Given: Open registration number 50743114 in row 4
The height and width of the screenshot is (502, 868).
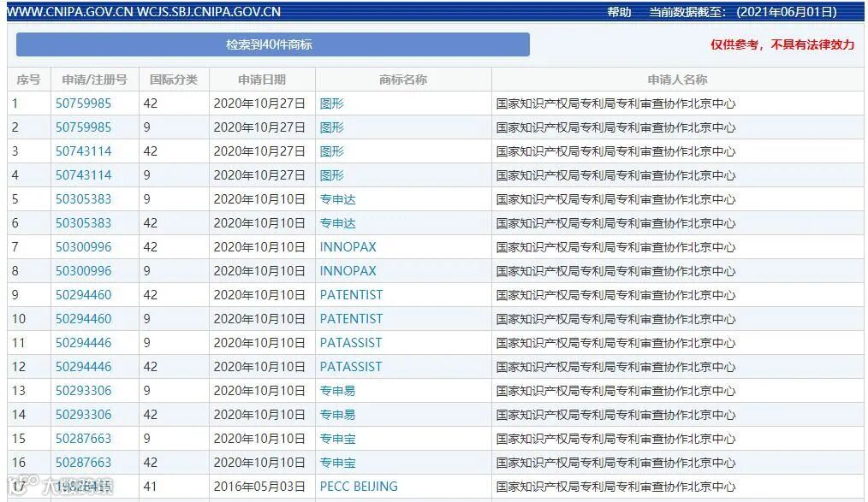Looking at the screenshot, I should 83,175.
